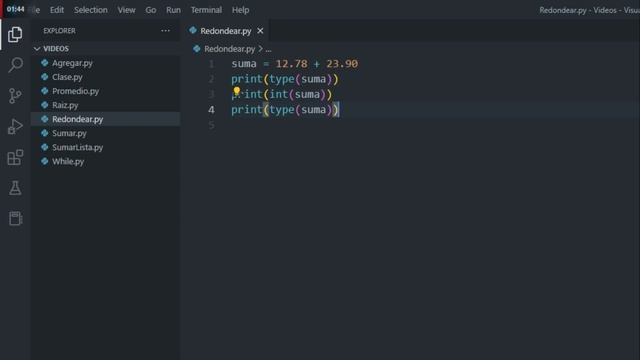
Task: Click line number 1 in gutter
Action: 211,64
